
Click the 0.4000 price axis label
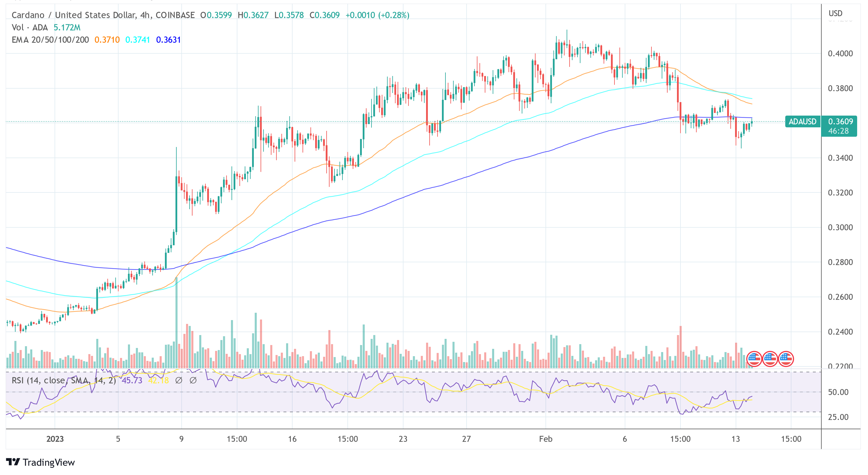click(x=840, y=53)
